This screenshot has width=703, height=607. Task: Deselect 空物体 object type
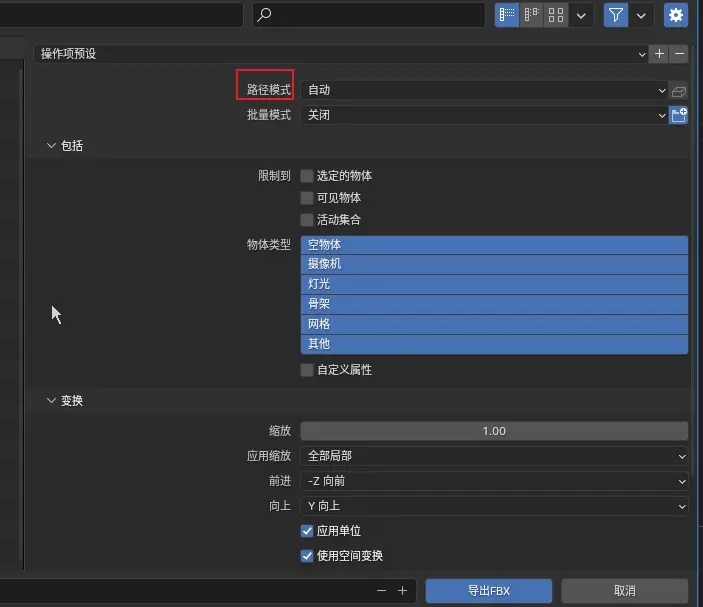pyautogui.click(x=494, y=245)
